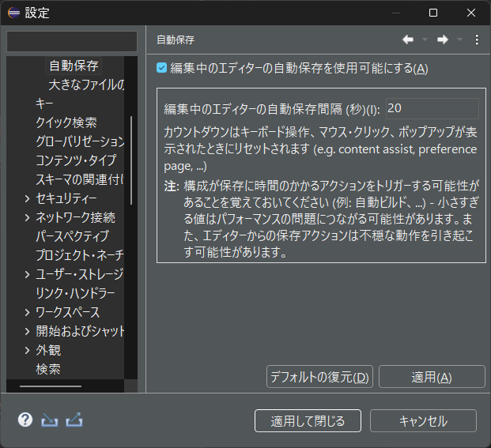Click the forward navigation arrow

pyautogui.click(x=443, y=40)
